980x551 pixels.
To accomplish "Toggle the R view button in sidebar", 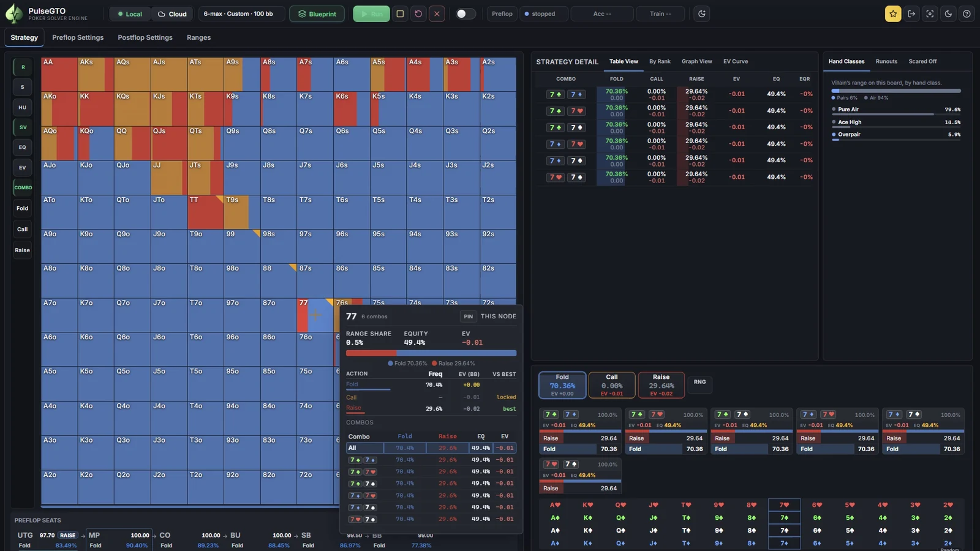I will coord(23,67).
